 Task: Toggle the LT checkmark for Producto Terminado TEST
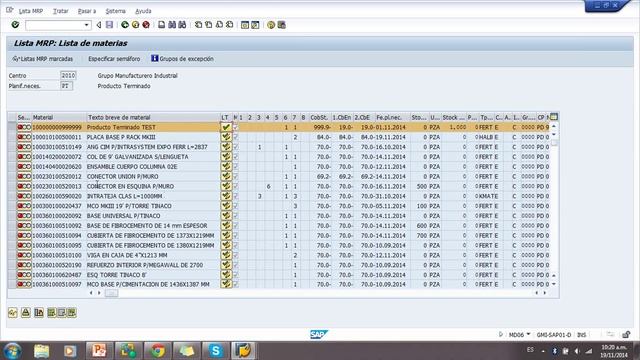click(x=226, y=127)
